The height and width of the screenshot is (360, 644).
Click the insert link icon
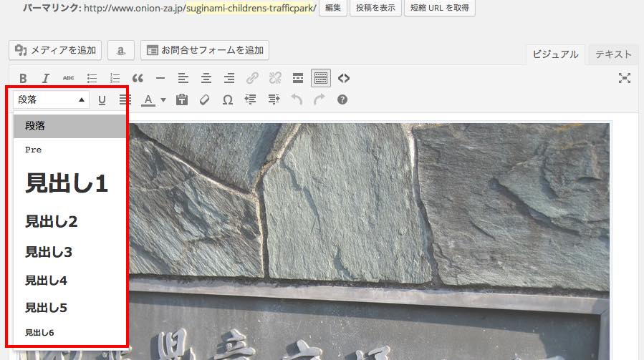tap(252, 78)
